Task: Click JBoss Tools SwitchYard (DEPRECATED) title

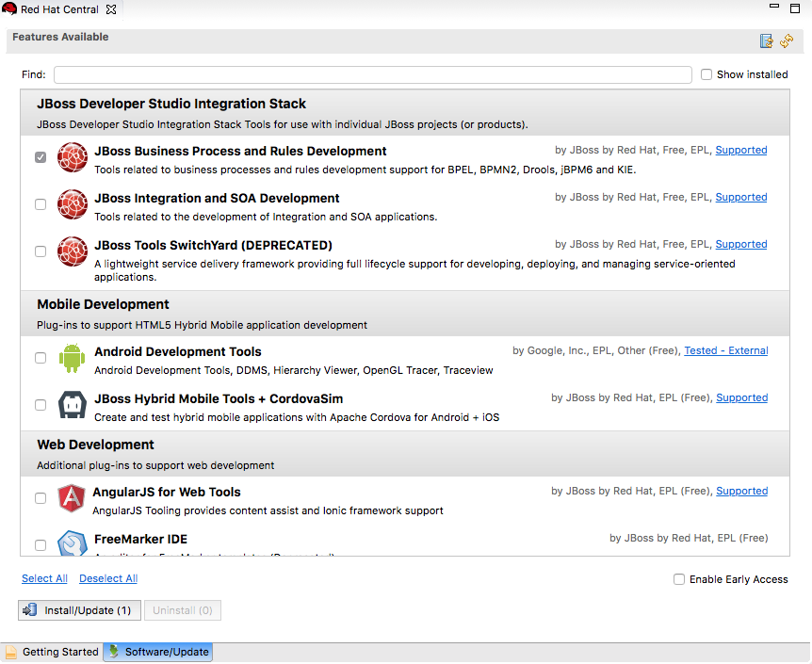Action: pos(213,246)
